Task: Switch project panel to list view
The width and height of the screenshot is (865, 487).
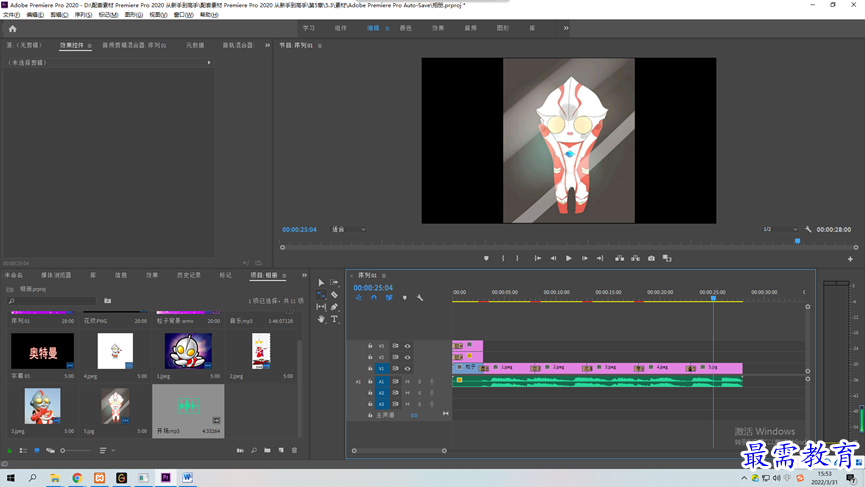Action: [23, 451]
